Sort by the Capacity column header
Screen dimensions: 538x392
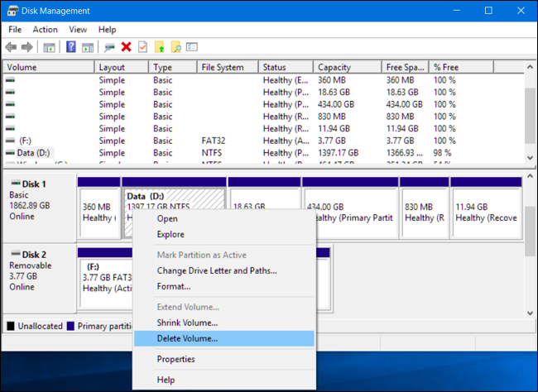pyautogui.click(x=348, y=67)
